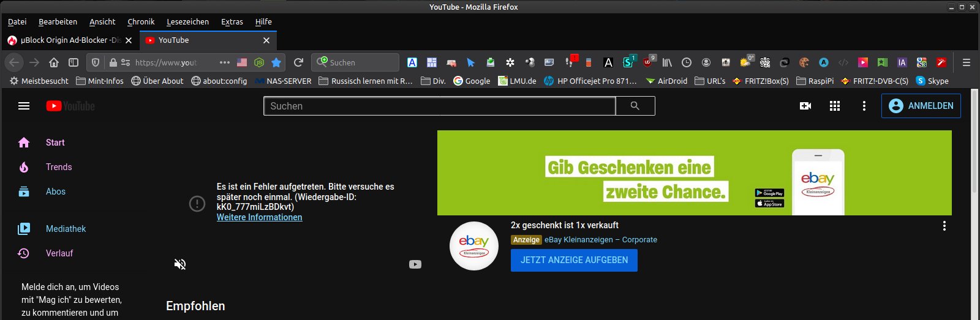The height and width of the screenshot is (320, 980).
Task: Switch to the µBlock Origin Ad-Blocker tab
Action: [70, 40]
